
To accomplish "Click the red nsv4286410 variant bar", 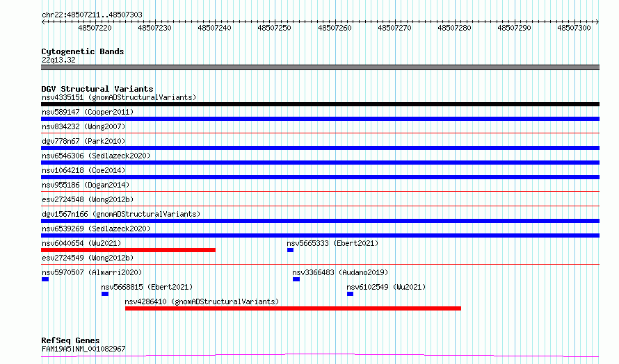I will coord(293,308).
